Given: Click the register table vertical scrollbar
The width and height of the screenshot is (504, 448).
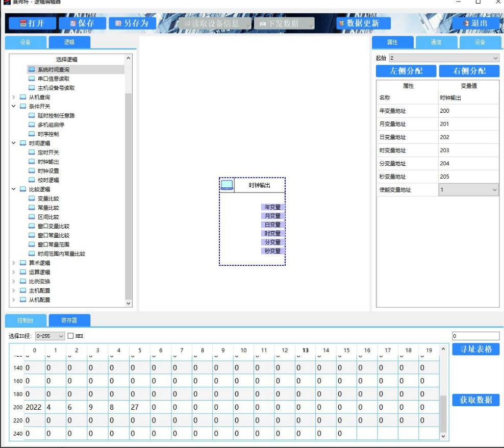Looking at the screenshot, I should pos(443,393).
